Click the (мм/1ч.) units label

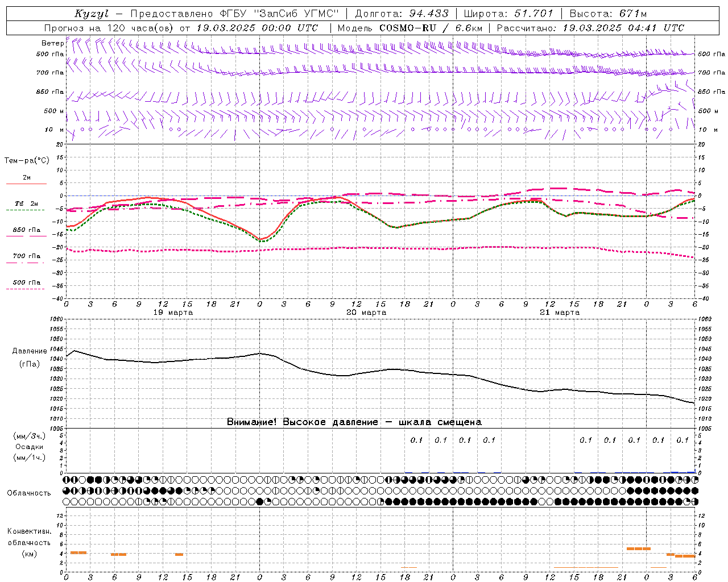pos(29,458)
